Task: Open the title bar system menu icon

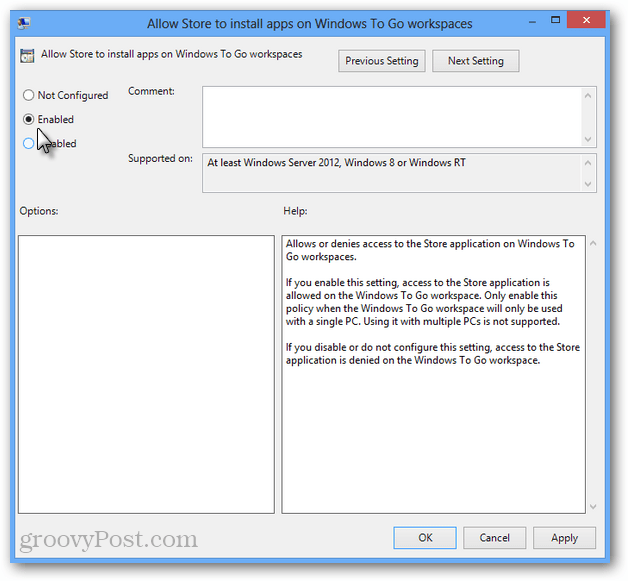Action: (x=24, y=23)
